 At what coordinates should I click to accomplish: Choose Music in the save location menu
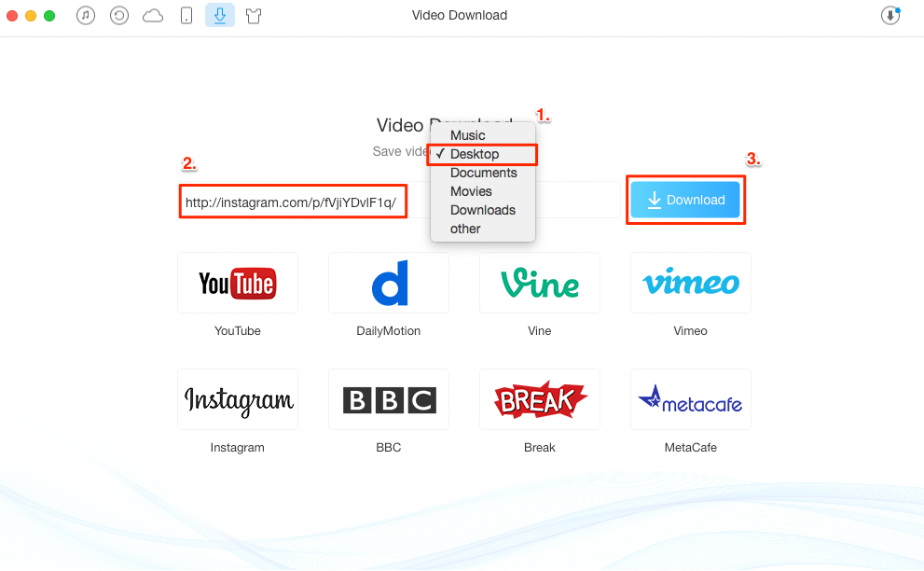(x=483, y=135)
